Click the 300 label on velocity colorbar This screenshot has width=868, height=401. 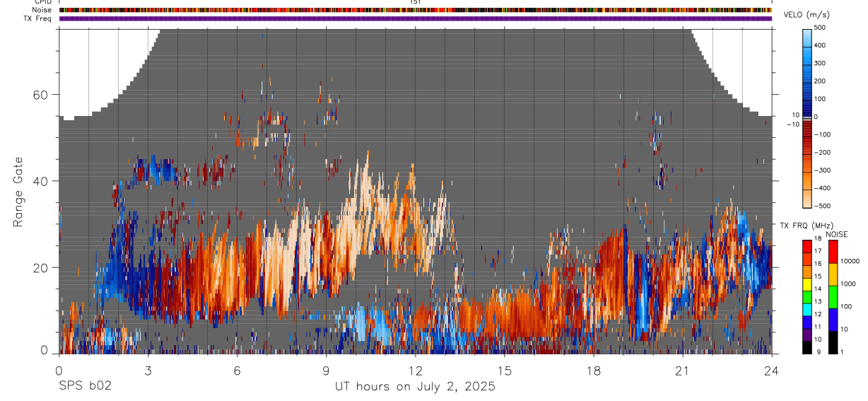click(x=821, y=63)
